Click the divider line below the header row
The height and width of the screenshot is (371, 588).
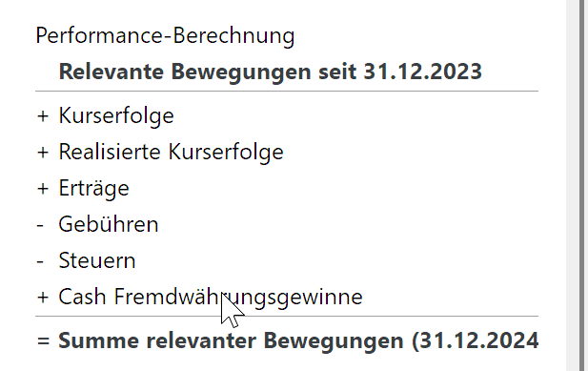[x=287, y=92]
